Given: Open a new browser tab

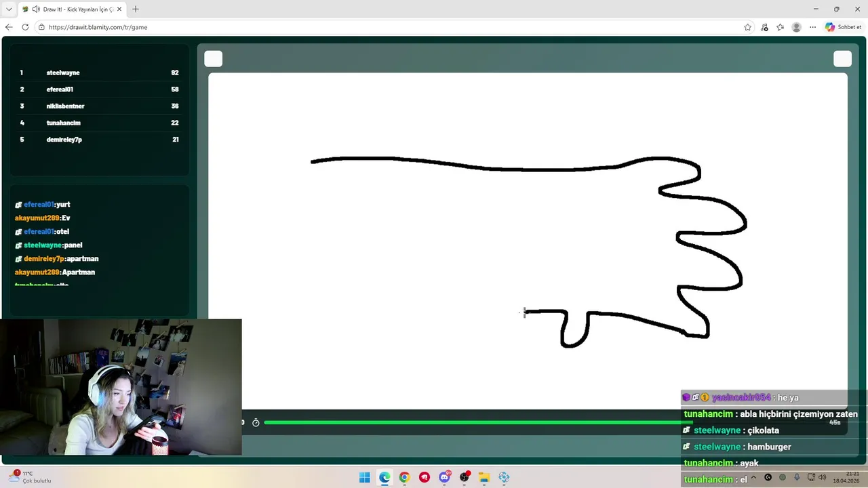Looking at the screenshot, I should click(x=135, y=9).
